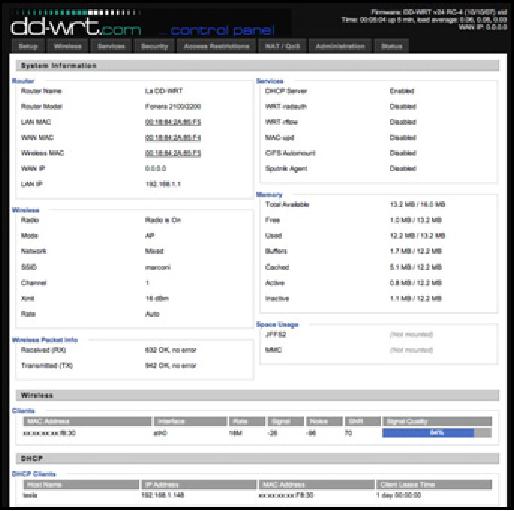Select the NAT / QoS tab
This screenshot has height=511, width=514.
[282, 46]
